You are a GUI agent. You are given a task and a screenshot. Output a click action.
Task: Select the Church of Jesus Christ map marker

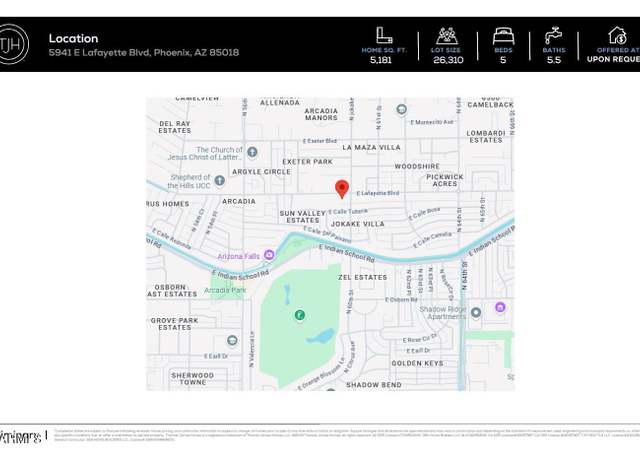[x=252, y=152]
